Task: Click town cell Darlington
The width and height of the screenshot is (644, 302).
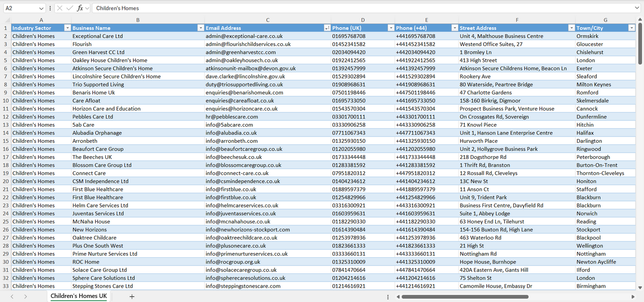Action: (605, 141)
